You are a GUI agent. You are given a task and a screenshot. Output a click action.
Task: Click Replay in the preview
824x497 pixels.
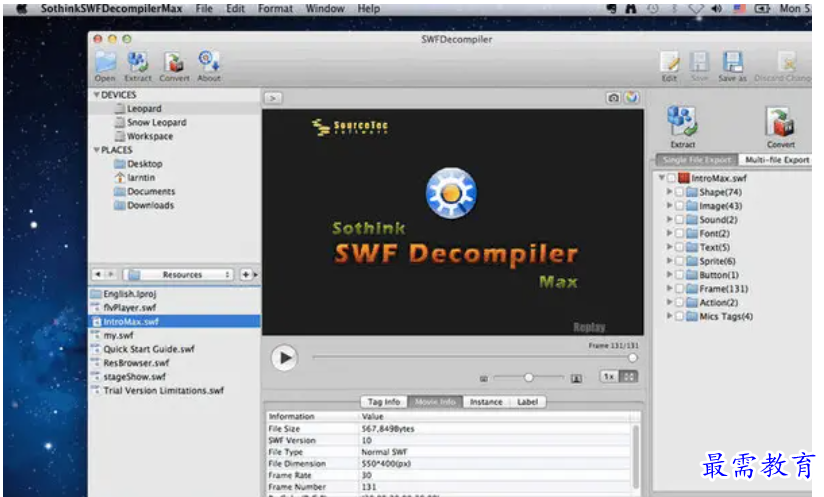point(589,327)
